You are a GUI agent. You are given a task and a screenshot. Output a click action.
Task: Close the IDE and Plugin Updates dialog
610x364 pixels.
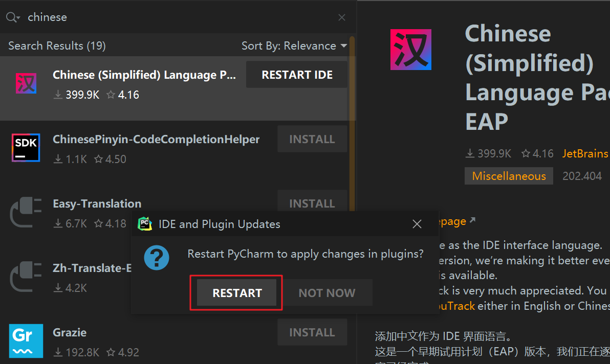point(417,224)
